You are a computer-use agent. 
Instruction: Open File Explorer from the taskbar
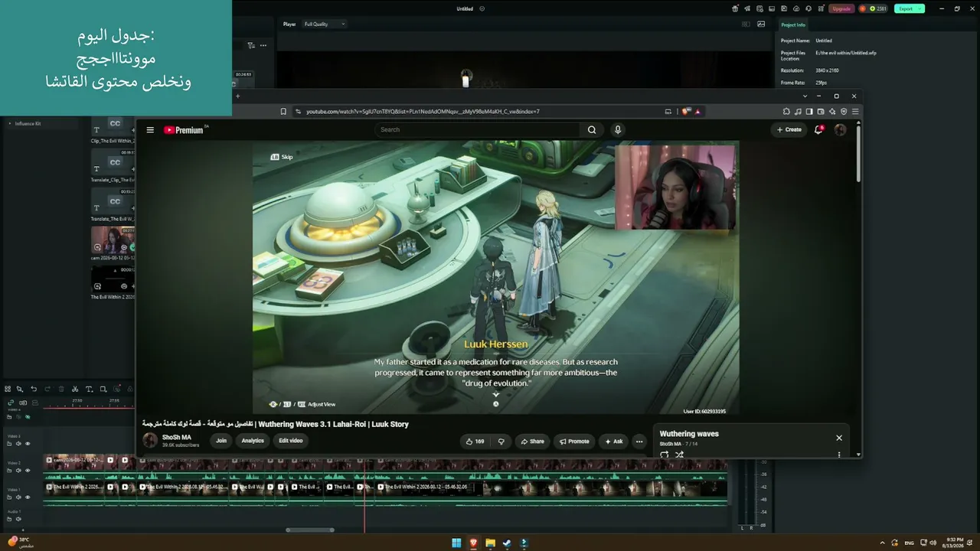(490, 543)
